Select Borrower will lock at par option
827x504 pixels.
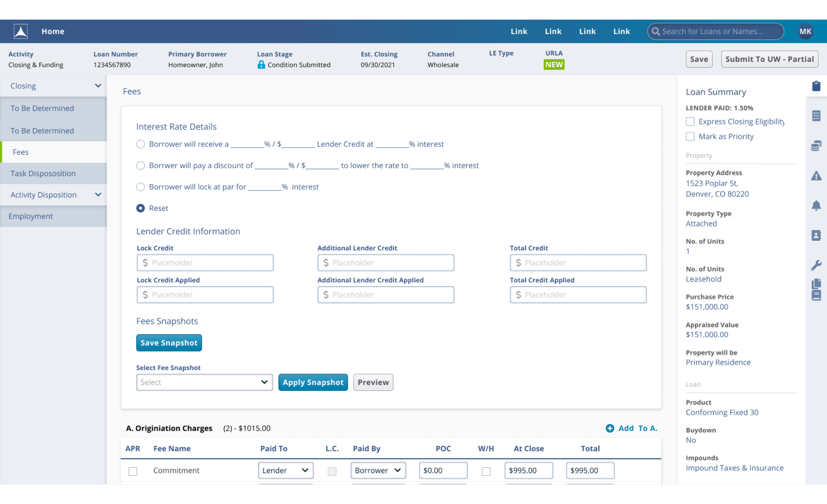[140, 187]
